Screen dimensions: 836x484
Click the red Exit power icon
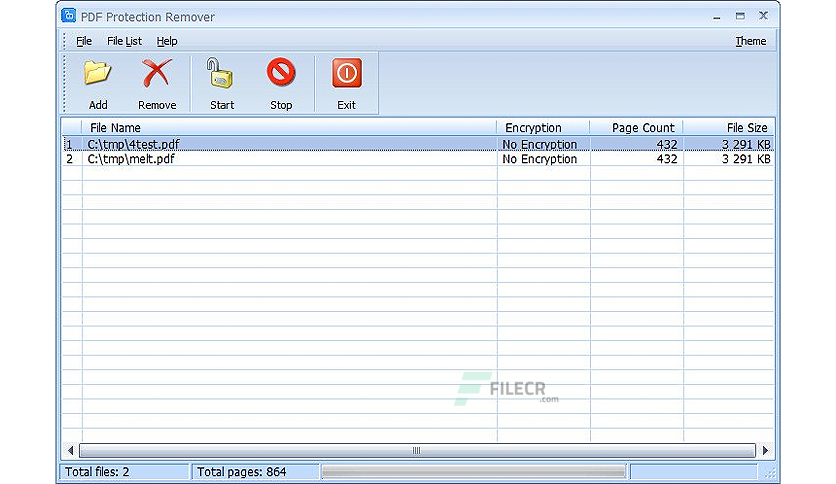coord(347,73)
